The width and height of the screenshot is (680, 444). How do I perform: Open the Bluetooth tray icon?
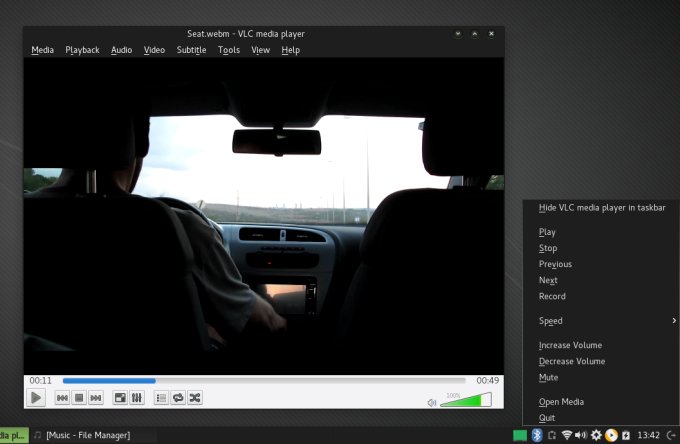(x=537, y=435)
